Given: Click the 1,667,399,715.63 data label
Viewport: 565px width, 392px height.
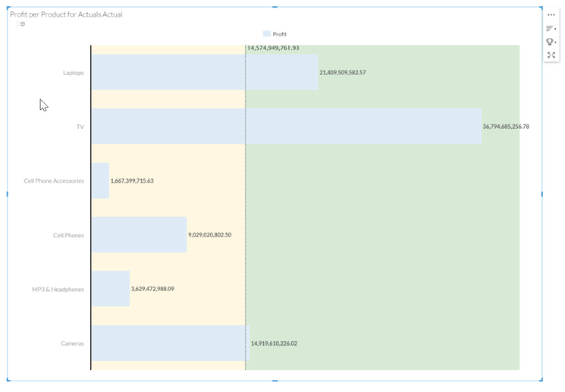Looking at the screenshot, I should pos(132,180).
